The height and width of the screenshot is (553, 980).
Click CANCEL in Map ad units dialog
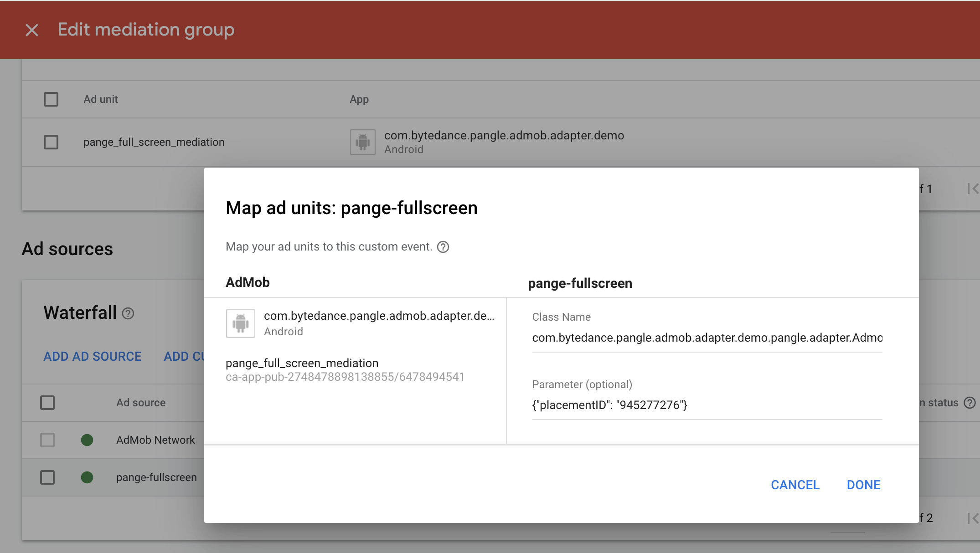tap(795, 485)
